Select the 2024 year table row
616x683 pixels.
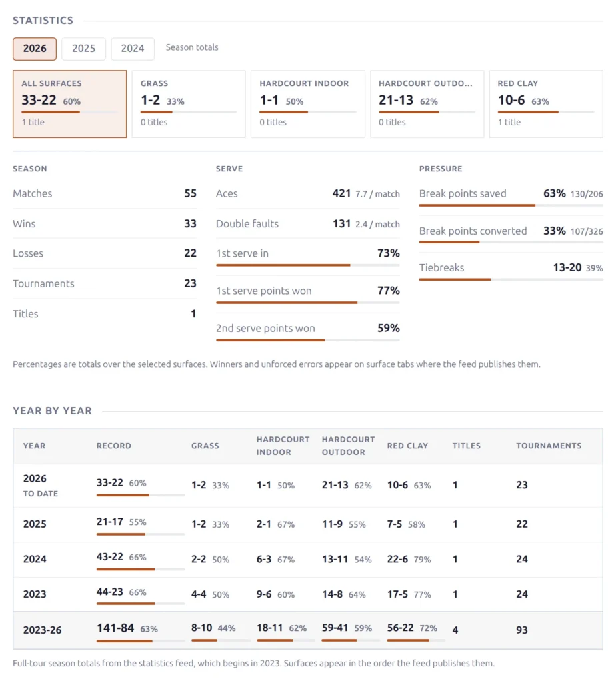[308, 560]
